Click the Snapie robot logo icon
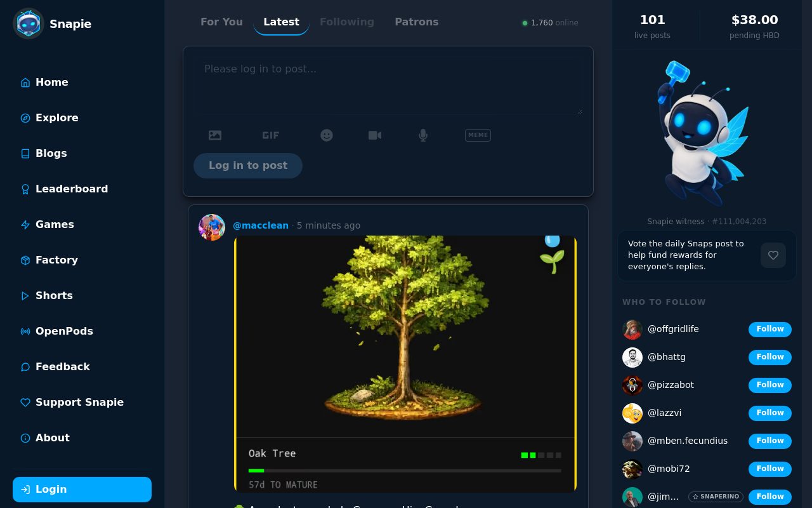The image size is (812, 508). (28, 23)
